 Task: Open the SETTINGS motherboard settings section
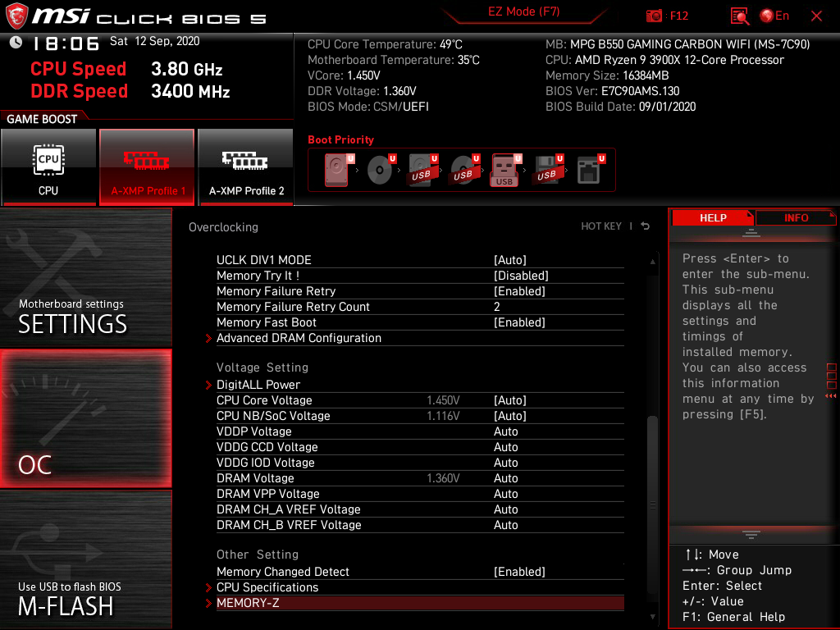point(85,277)
